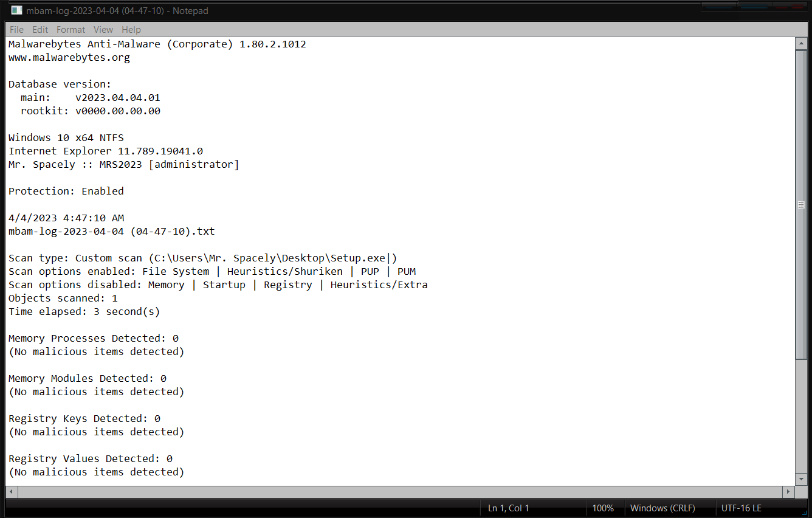Open the Format menu

click(x=71, y=29)
